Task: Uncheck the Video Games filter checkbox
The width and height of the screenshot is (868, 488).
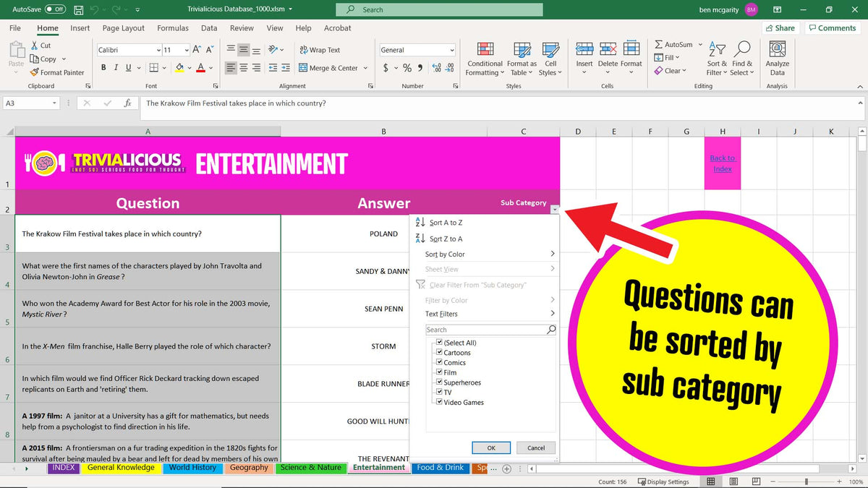Action: (440, 402)
